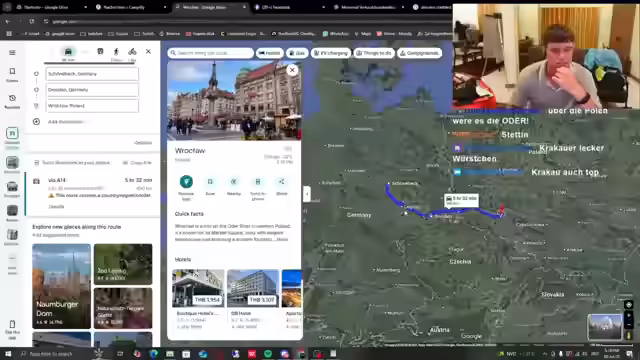Filter by EV charging chip
The width and height of the screenshot is (640, 360).
tap(331, 53)
